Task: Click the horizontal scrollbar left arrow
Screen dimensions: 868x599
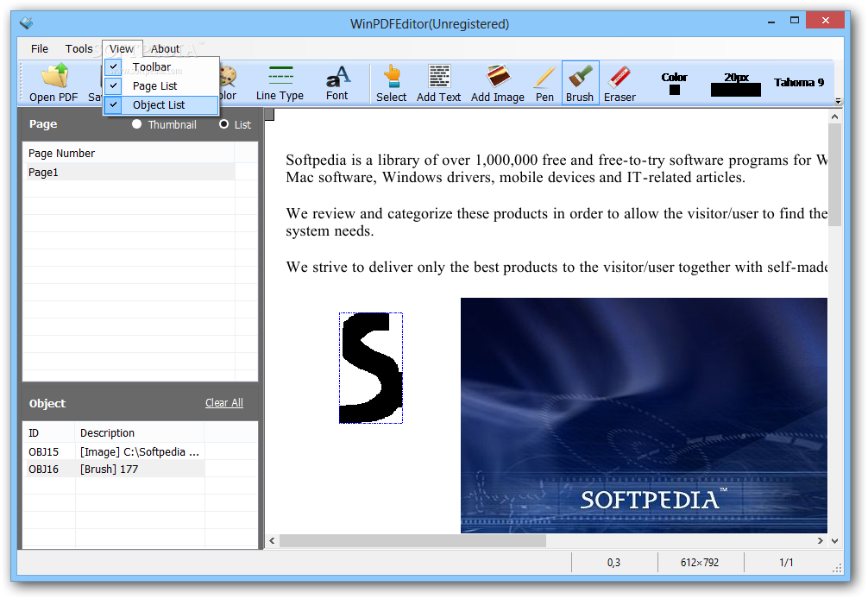Action: point(272,541)
